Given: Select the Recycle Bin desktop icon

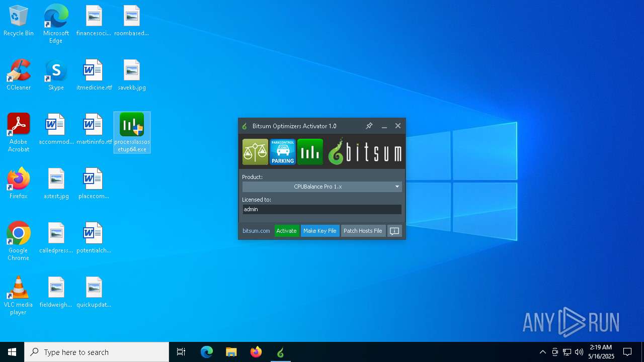Looking at the screenshot, I should click(x=19, y=21).
